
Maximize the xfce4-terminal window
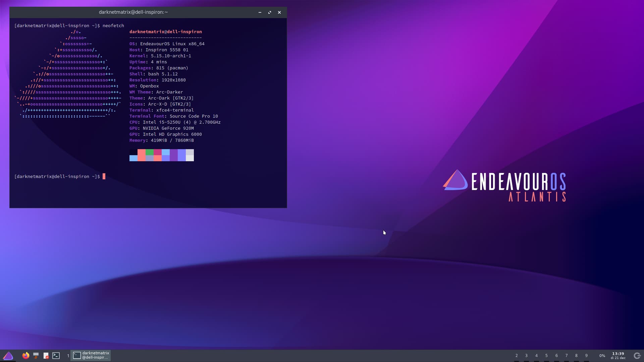tap(269, 12)
